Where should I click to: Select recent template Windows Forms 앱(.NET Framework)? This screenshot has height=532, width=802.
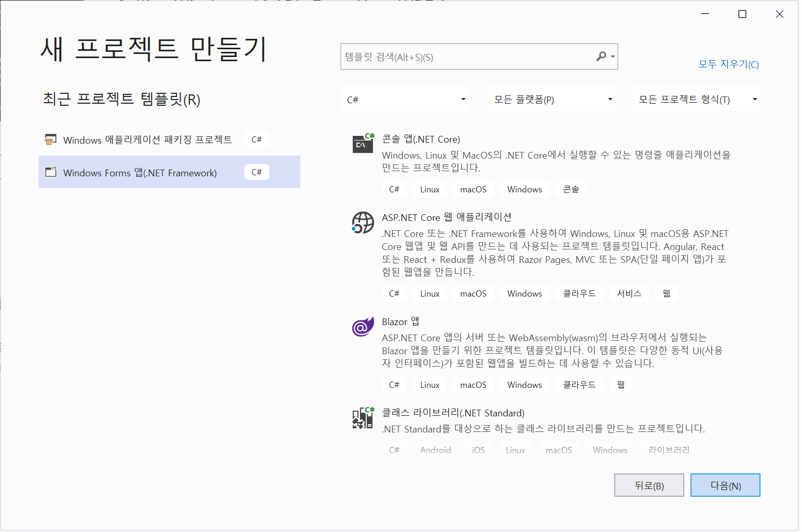[169, 172]
